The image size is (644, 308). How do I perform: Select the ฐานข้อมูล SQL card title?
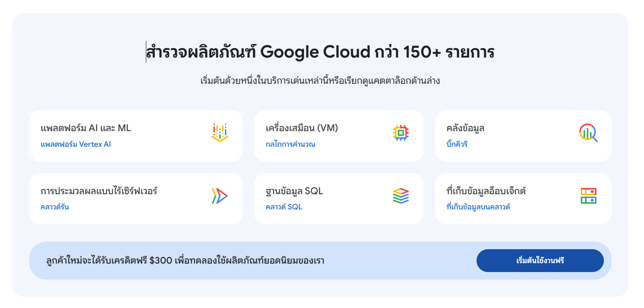tap(294, 191)
